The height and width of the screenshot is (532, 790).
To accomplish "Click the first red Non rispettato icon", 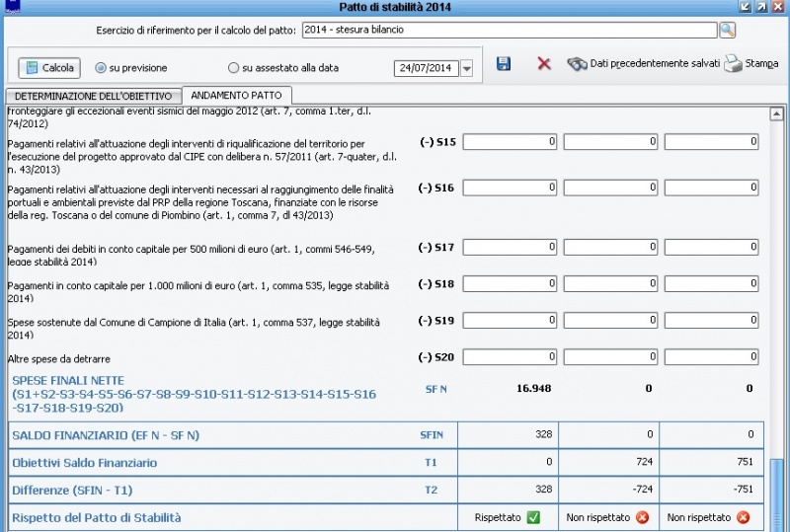I will [642, 517].
